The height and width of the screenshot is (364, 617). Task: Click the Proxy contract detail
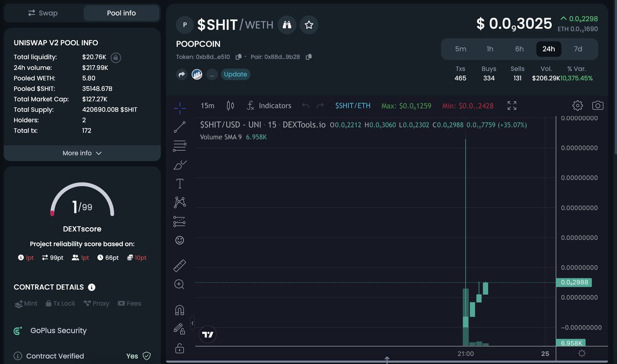coord(97,303)
